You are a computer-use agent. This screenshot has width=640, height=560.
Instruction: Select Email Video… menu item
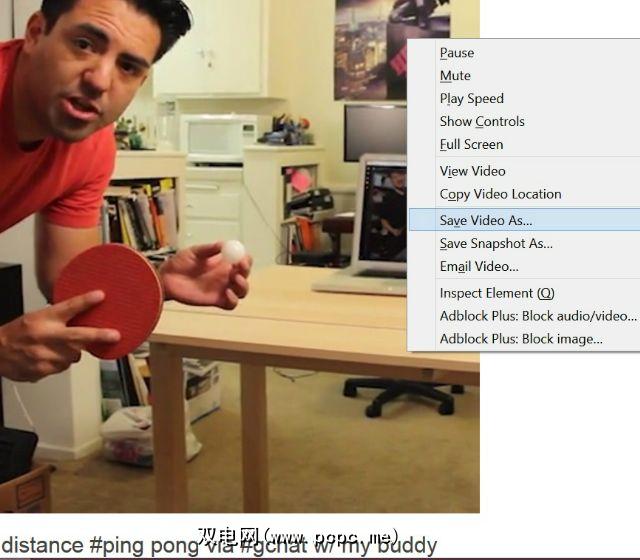tap(524, 266)
